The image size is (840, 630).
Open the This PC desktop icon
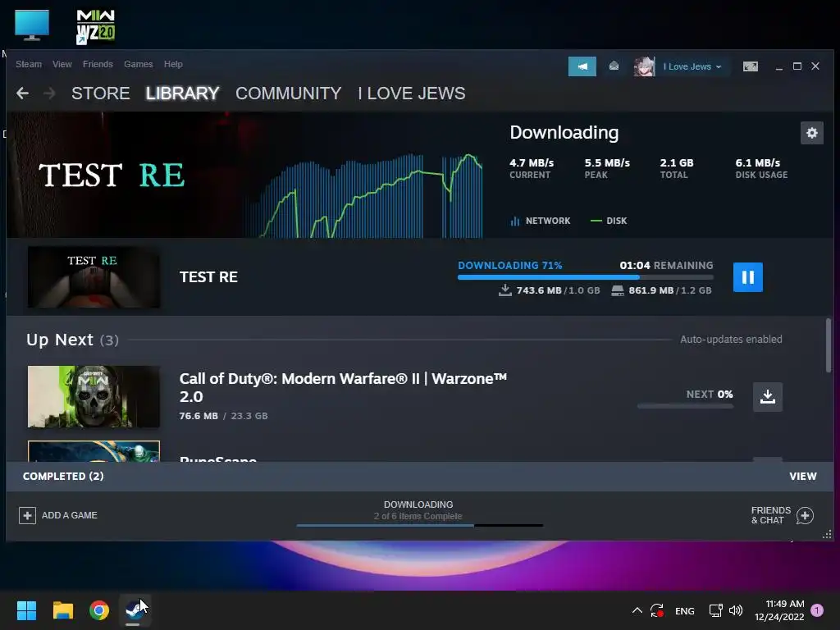point(32,25)
